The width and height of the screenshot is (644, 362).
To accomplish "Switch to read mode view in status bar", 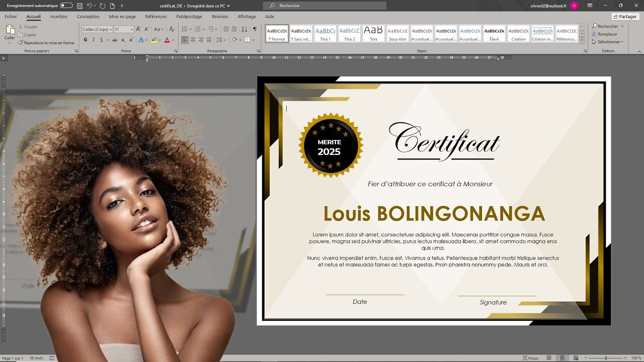I will pyautogui.click(x=549, y=358).
